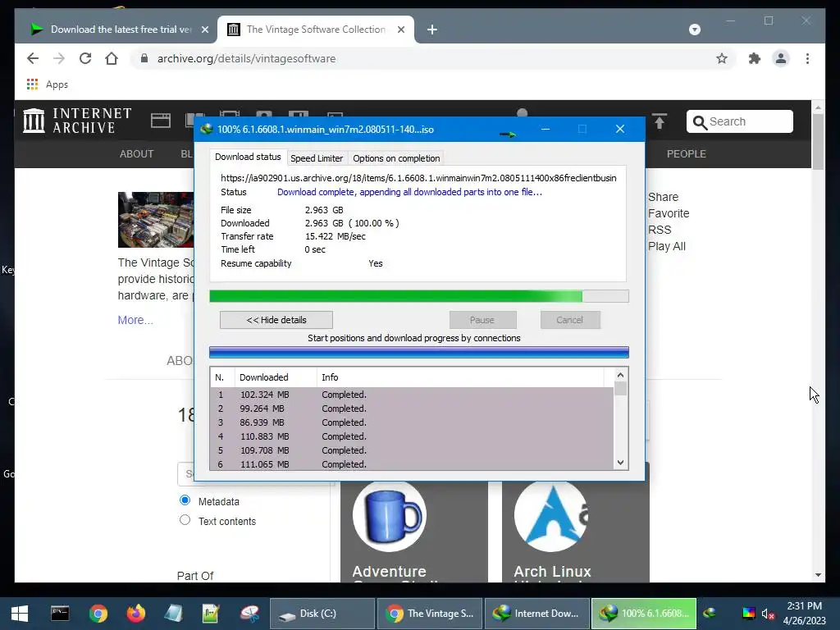Bookmark this page with the star icon

(x=722, y=58)
